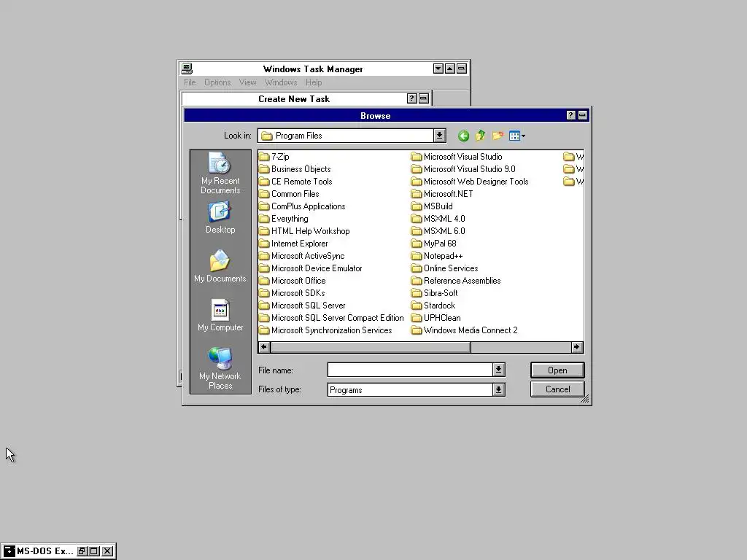
Task: Click the horizontal scrollbar thumb
Action: [x=371, y=347]
